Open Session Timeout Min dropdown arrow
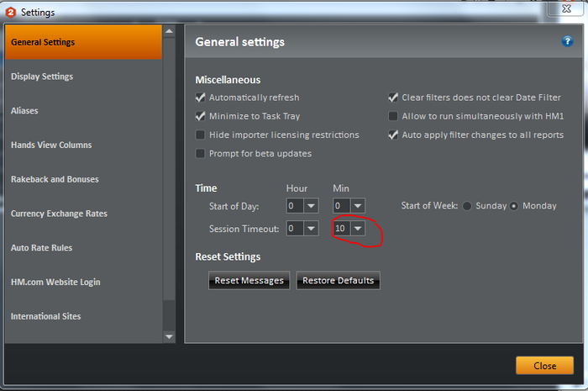 click(357, 228)
